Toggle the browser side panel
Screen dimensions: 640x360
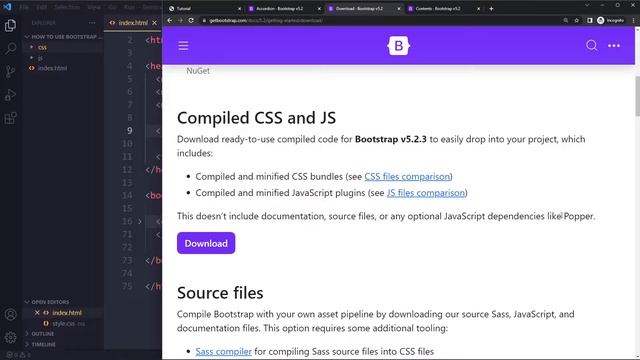point(589,20)
